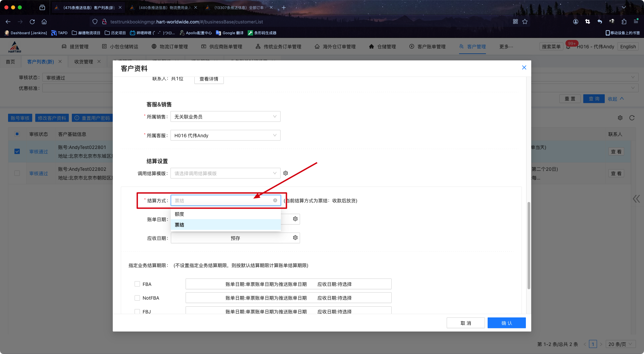Clear the 结算方式 selection with the x icon
Viewport: 644px width, 354px height.
point(275,200)
